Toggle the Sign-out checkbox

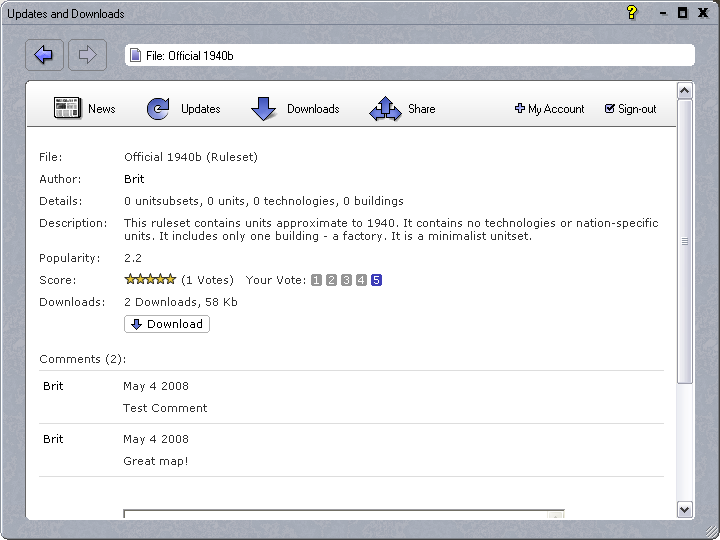click(x=610, y=109)
